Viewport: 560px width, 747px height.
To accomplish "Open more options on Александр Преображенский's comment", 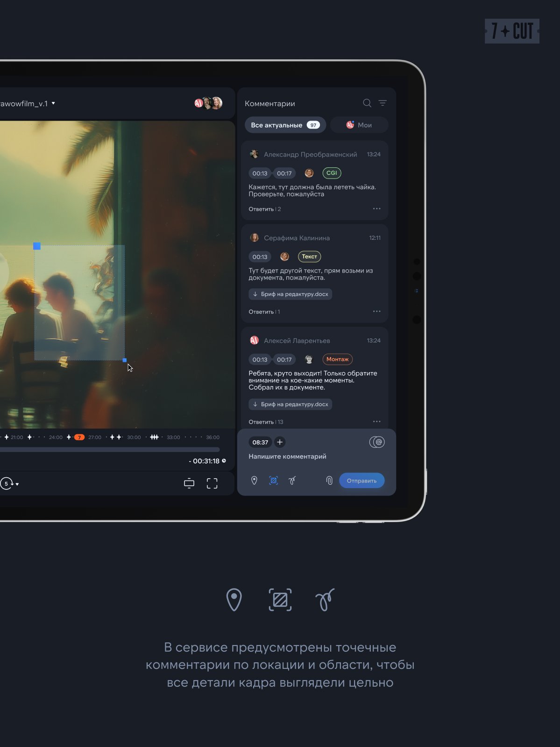I will tap(377, 209).
